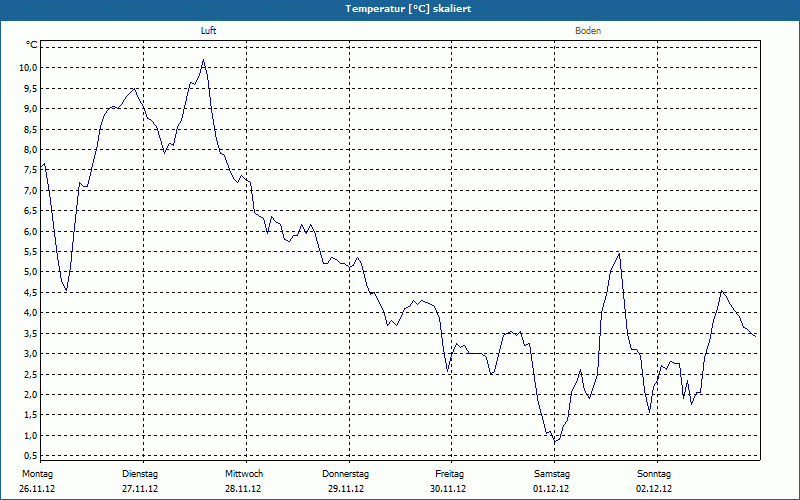Click the '9,0' y-axis value
The height and width of the screenshot is (500, 800).
coord(30,109)
